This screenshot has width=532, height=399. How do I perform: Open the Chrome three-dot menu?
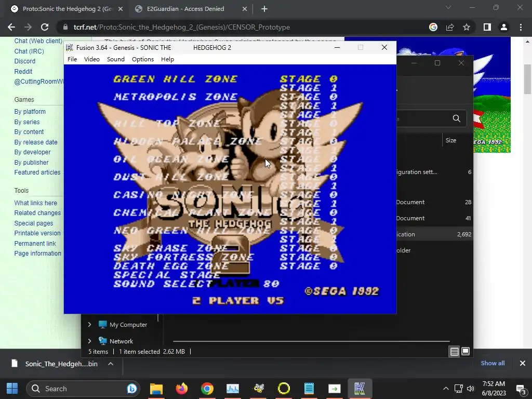click(x=521, y=27)
